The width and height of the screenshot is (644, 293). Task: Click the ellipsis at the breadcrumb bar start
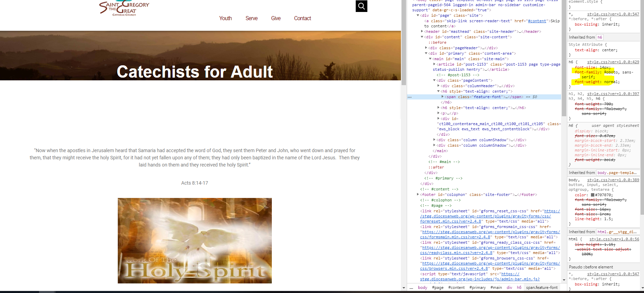pyautogui.click(x=411, y=288)
